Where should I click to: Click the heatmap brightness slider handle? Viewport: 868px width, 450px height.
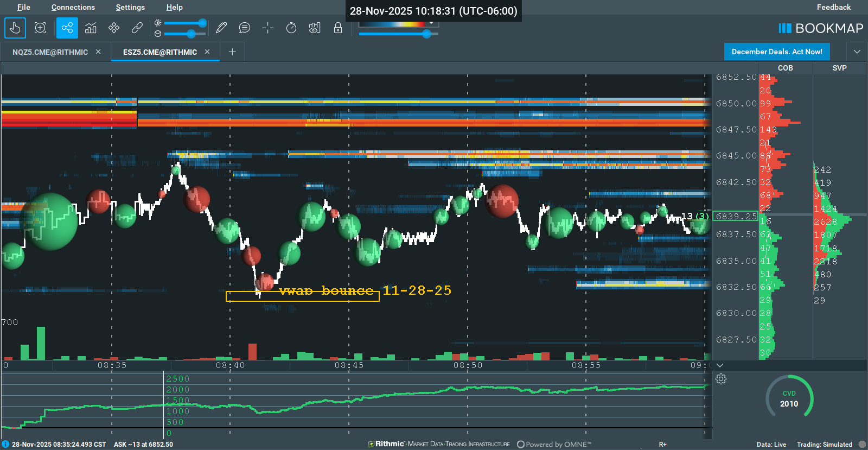click(x=202, y=23)
